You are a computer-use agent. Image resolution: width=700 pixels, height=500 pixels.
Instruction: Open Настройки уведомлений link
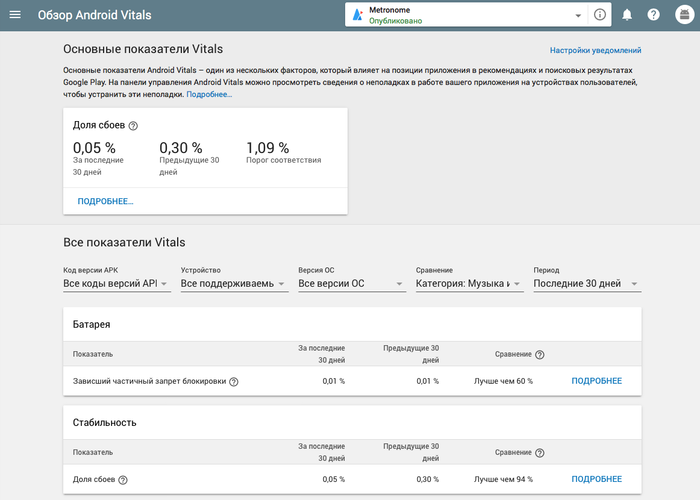click(x=595, y=50)
